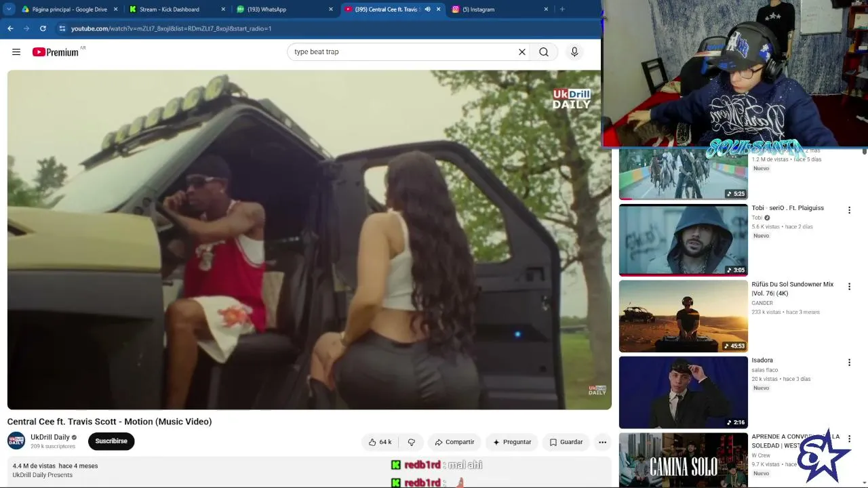Open more actions ellipsis under video
This screenshot has width=868, height=488.
(x=602, y=442)
